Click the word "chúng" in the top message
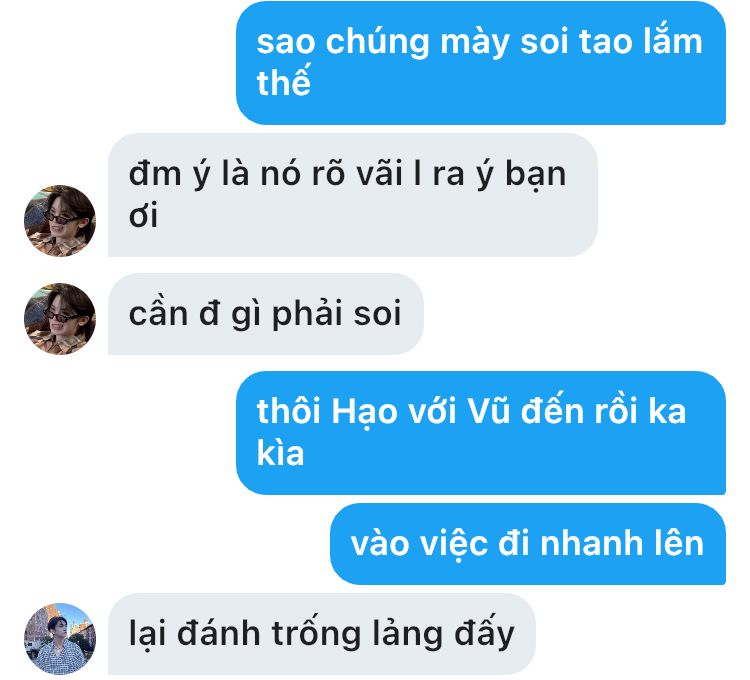This screenshot has width=750, height=680. tap(377, 41)
